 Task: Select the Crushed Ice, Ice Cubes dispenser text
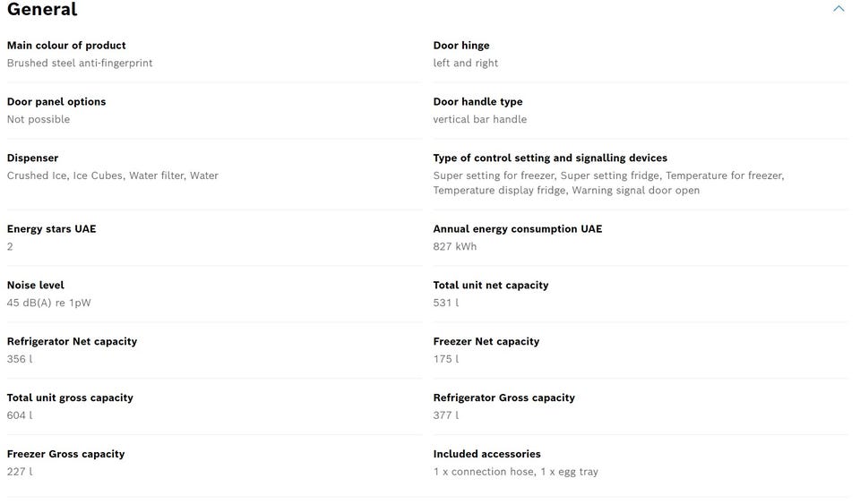65,176
